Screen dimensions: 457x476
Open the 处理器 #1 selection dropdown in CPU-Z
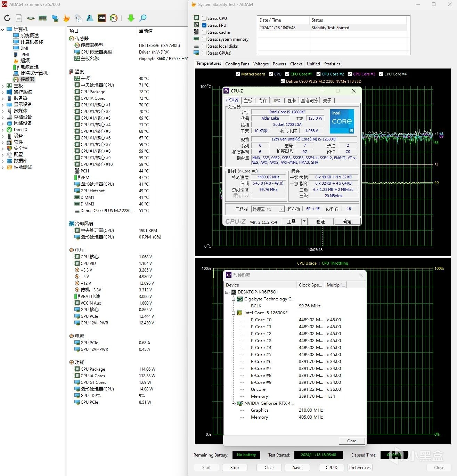tap(281, 209)
